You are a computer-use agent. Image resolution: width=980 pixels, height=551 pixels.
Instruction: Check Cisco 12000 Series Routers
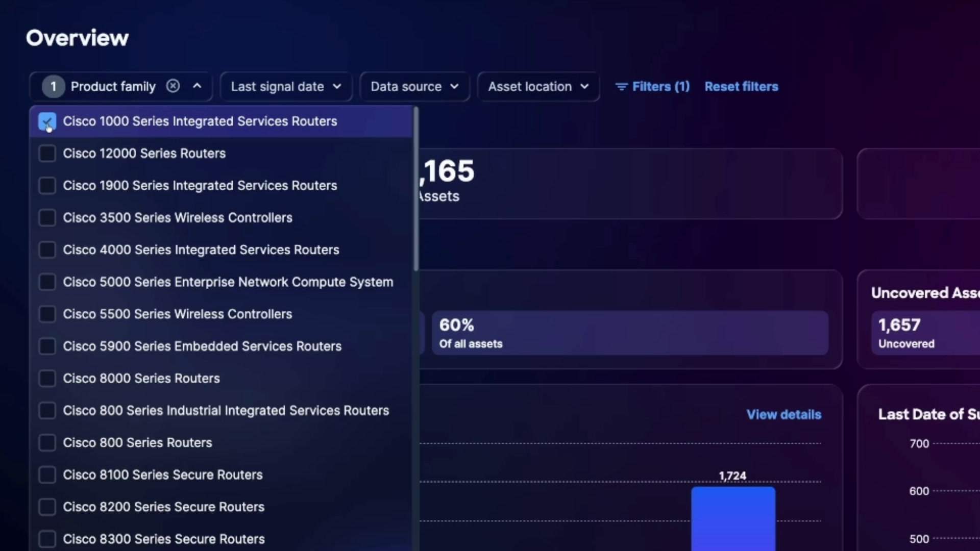pos(47,154)
